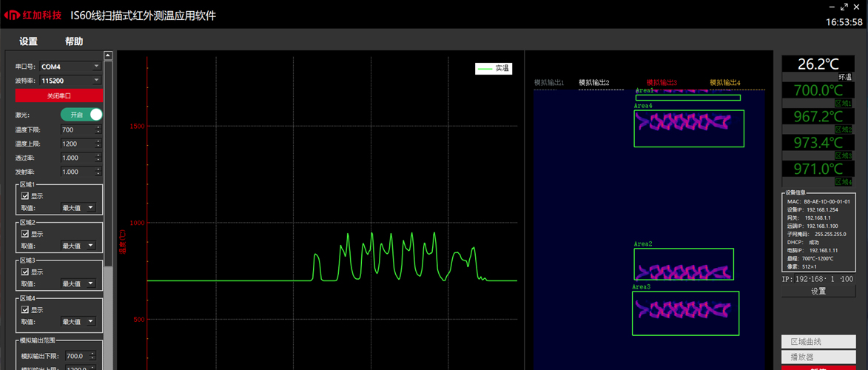
Task: Open 取值 dropdown in 区域2
Action: [x=78, y=246]
